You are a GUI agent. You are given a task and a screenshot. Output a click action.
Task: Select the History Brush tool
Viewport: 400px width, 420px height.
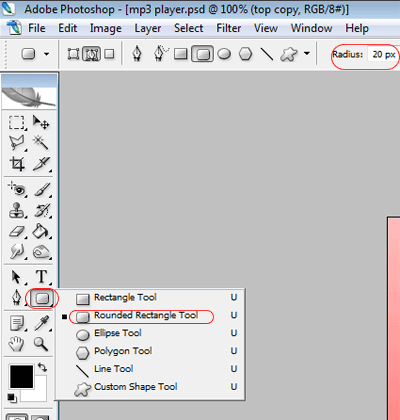pyautogui.click(x=42, y=211)
